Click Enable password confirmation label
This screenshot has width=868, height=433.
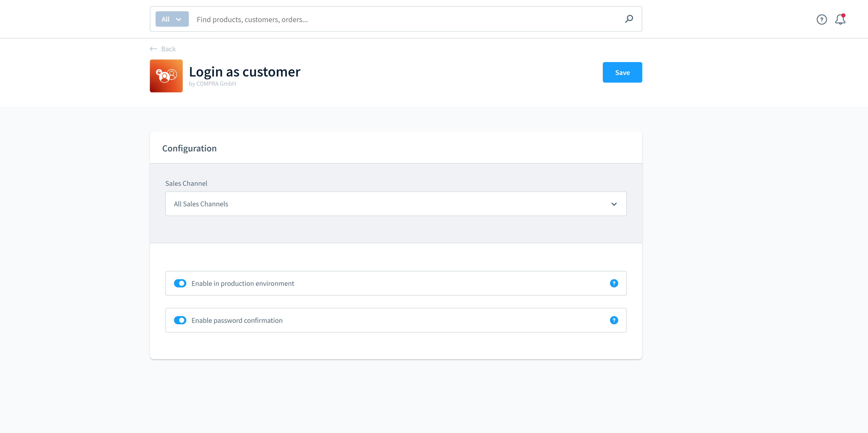coord(237,321)
